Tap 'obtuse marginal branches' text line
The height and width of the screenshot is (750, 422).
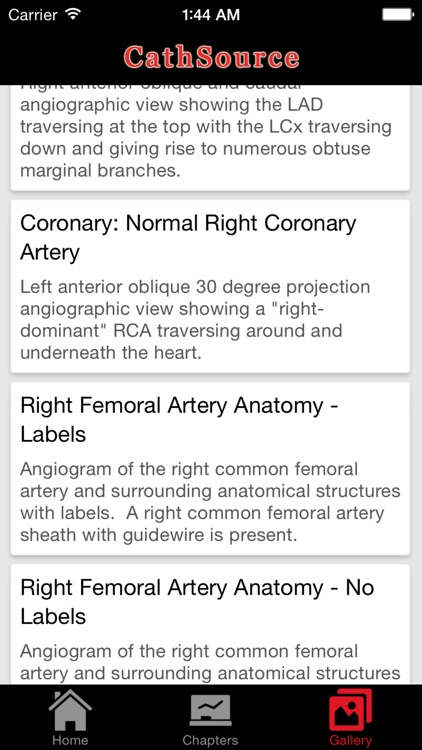[x=100, y=171]
